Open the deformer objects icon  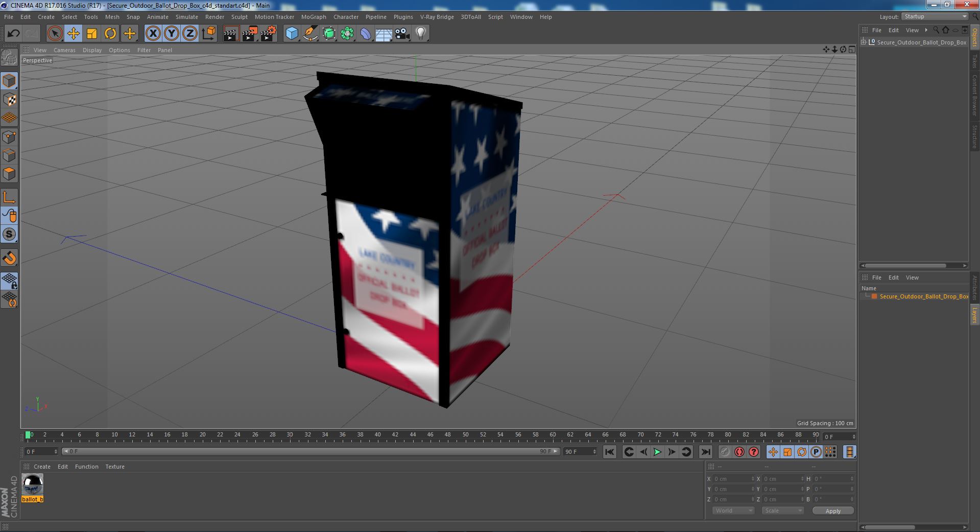point(366,34)
